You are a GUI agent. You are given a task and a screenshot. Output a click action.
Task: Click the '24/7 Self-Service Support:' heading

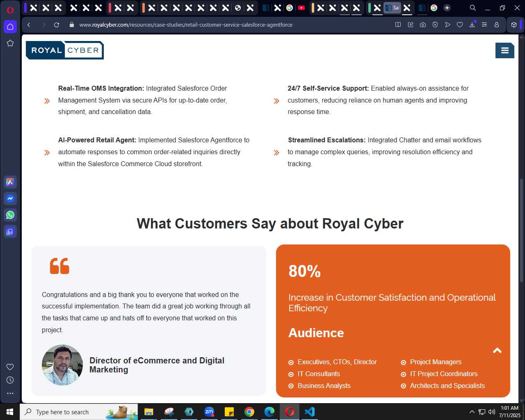tap(328, 88)
